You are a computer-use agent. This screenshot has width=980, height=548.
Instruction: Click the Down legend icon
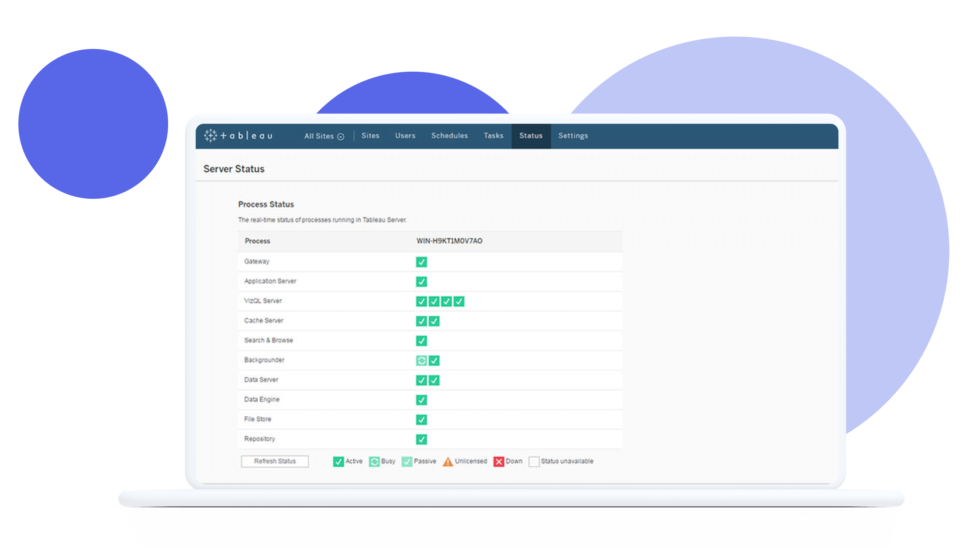click(499, 462)
